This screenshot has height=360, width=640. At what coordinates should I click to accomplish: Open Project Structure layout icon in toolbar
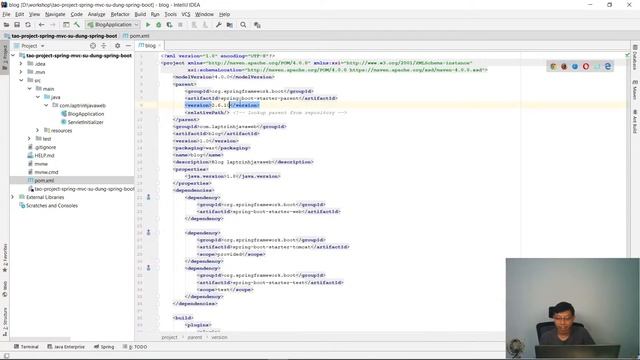click(66, 25)
